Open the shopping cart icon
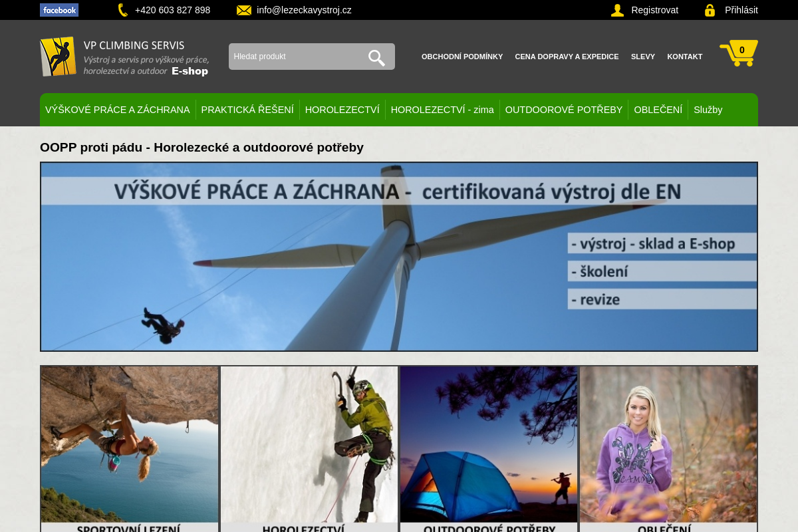 click(x=739, y=53)
